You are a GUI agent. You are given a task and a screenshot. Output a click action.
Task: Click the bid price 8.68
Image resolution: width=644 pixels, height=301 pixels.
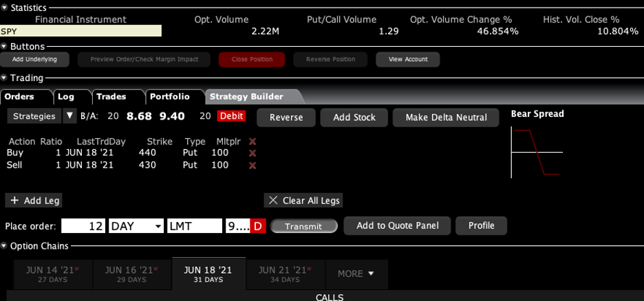[x=139, y=116]
